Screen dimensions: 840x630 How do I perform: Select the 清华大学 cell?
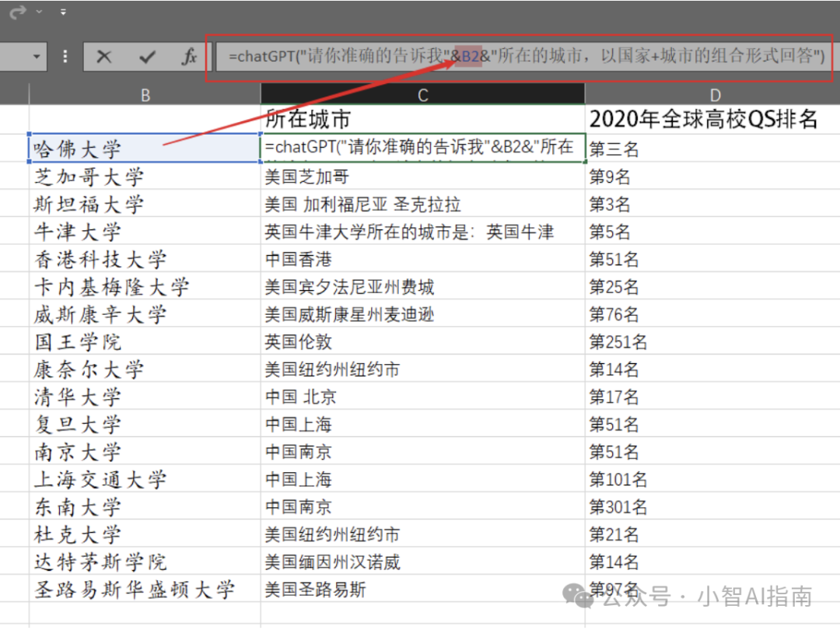click(x=145, y=397)
